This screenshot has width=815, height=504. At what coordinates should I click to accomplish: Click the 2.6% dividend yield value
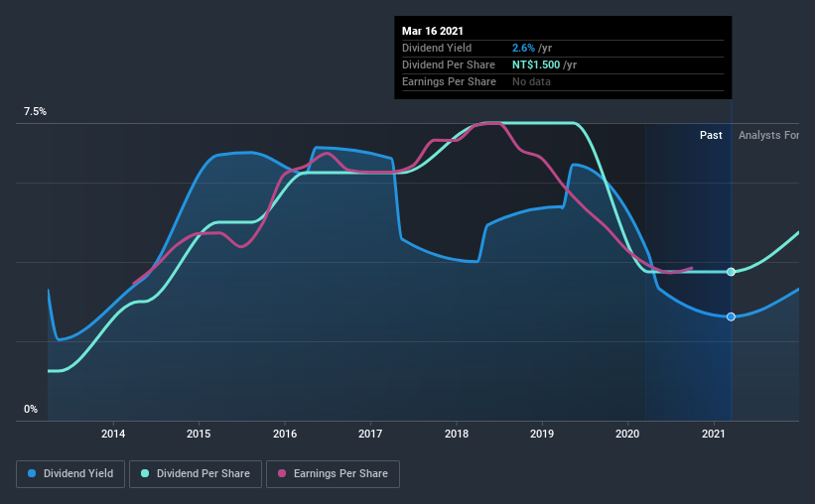[523, 49]
